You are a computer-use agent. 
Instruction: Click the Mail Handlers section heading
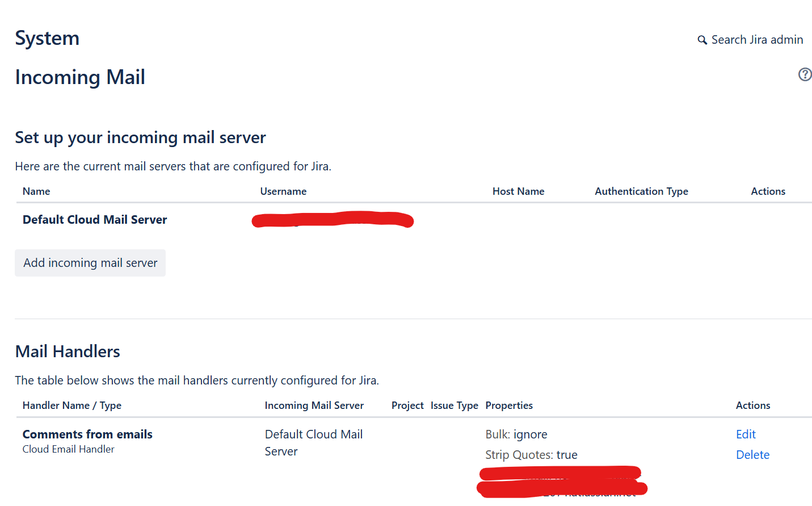pos(68,352)
